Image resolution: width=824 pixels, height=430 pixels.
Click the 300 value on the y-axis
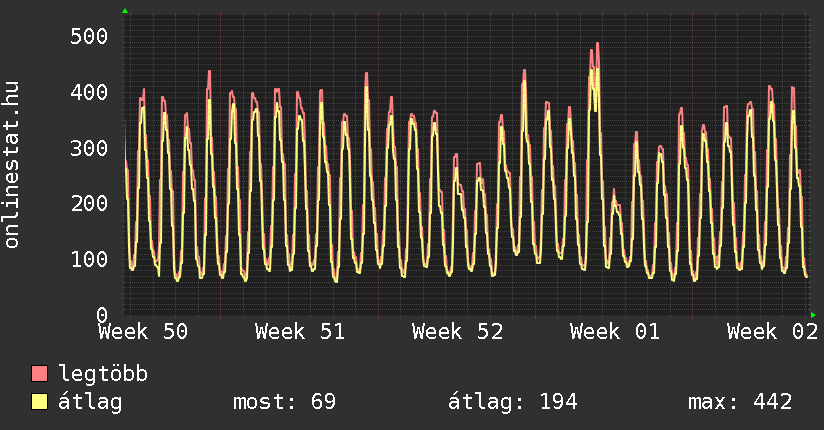coord(89,148)
